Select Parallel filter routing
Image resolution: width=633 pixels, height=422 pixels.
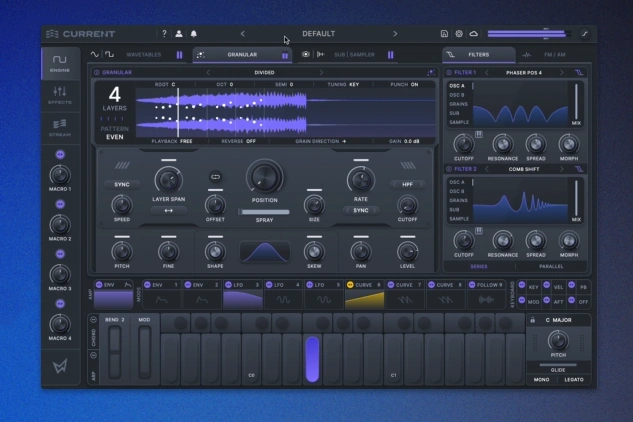click(549, 267)
